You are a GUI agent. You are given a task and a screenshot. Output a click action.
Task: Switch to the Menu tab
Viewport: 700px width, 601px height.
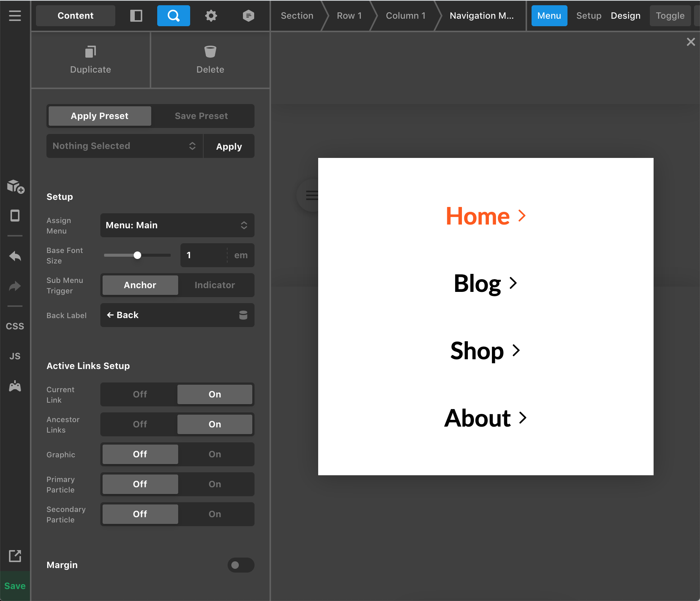(x=549, y=16)
